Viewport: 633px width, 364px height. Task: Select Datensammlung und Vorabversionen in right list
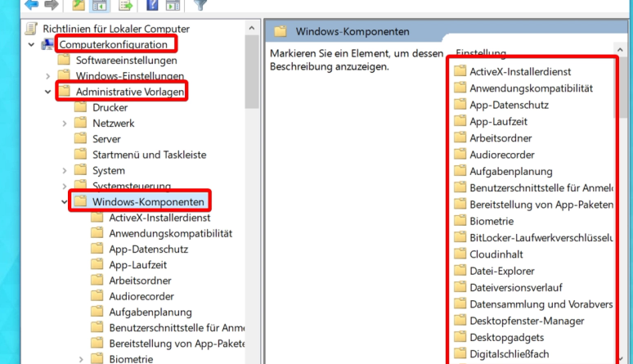coord(541,303)
